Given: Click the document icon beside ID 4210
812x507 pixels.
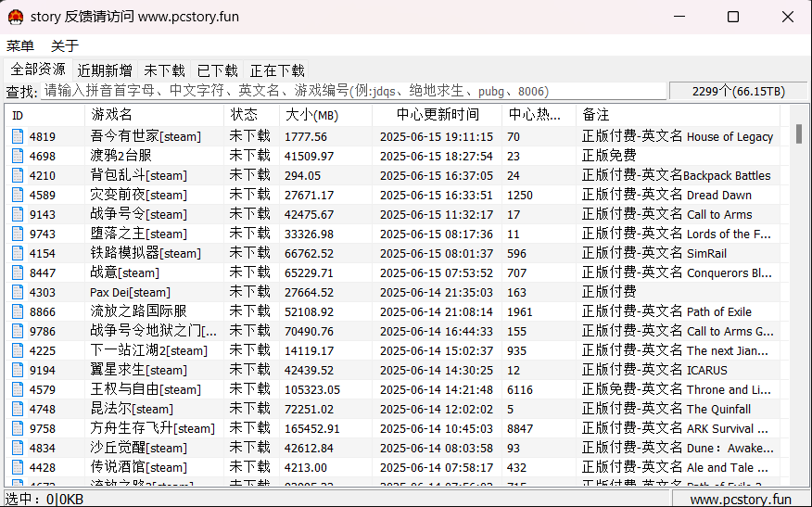Looking at the screenshot, I should point(18,175).
